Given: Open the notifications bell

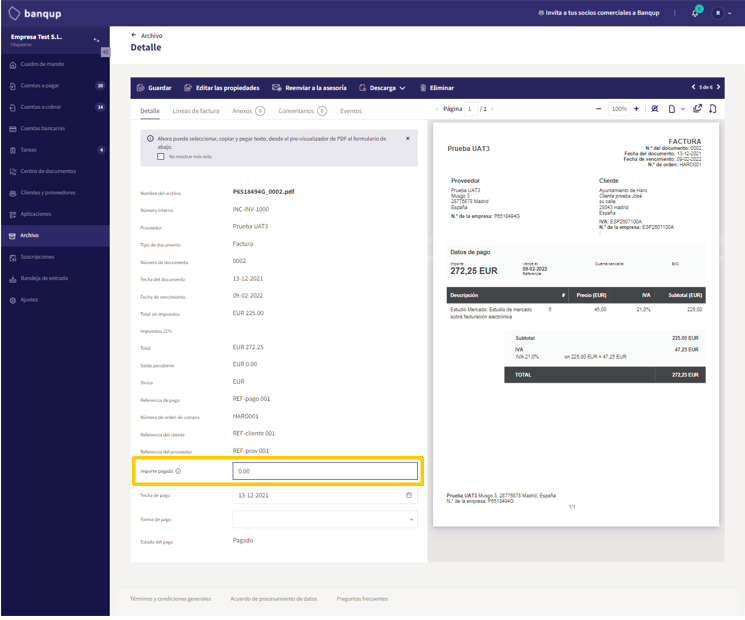Looking at the screenshot, I should (x=696, y=12).
